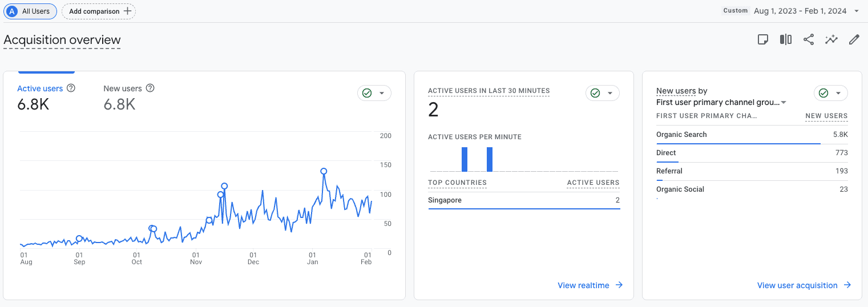868x307 pixels.
Task: Click the Acquisition overview title
Action: pyautogui.click(x=62, y=40)
